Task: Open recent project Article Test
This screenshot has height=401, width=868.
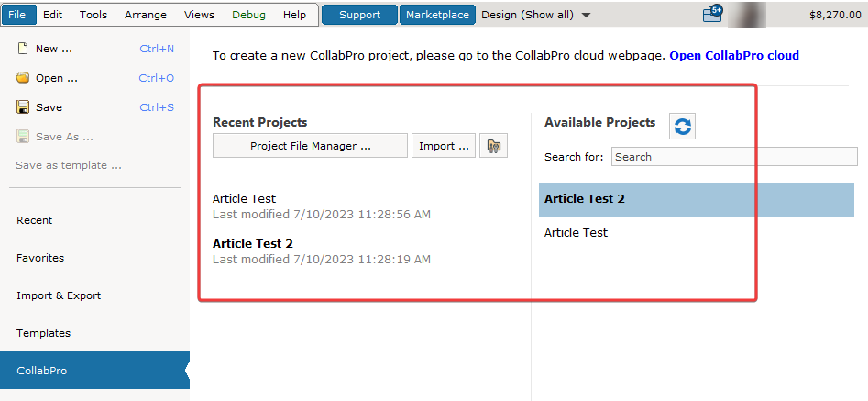Action: point(244,198)
